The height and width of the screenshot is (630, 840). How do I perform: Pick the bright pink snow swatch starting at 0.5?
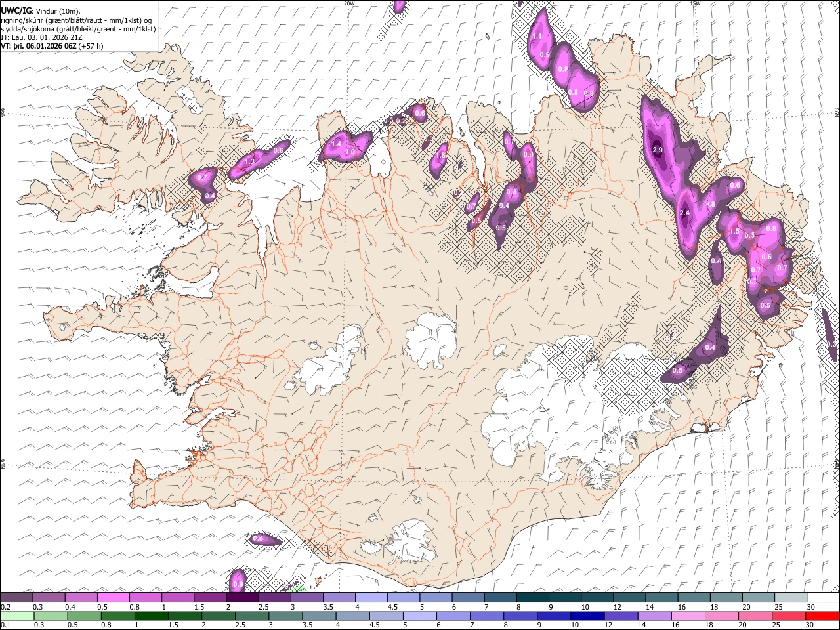pyautogui.click(x=114, y=598)
